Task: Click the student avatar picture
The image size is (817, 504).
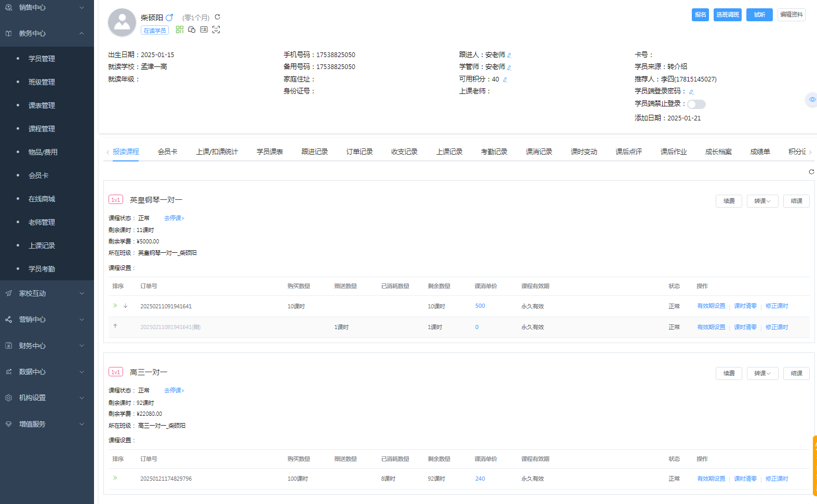Action: pyautogui.click(x=122, y=22)
